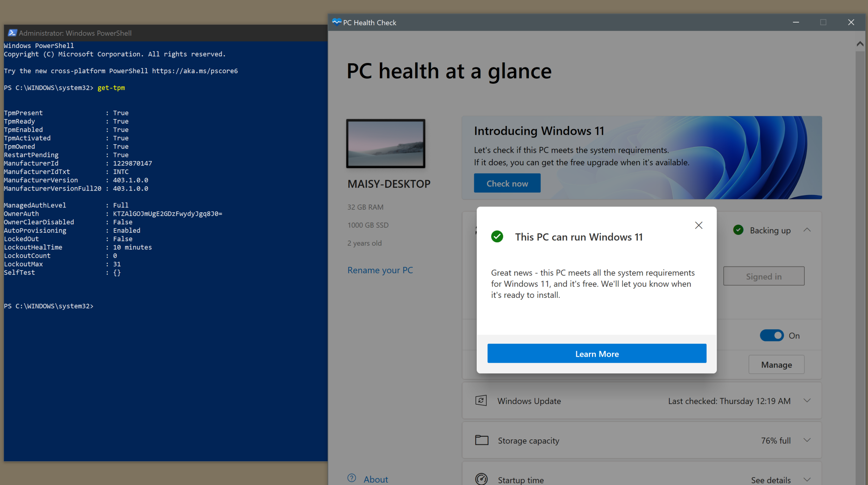Screen dimensions: 868x485
Task: Click the Manage button
Action: click(x=776, y=365)
